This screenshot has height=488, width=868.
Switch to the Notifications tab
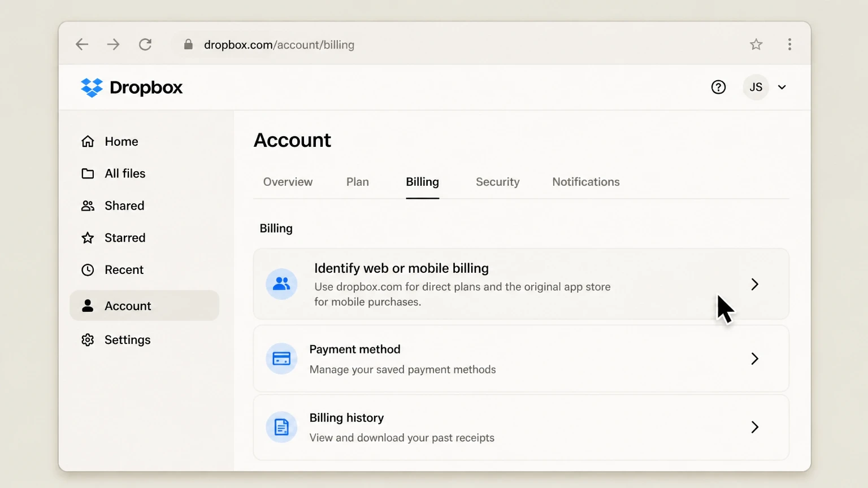coord(586,182)
